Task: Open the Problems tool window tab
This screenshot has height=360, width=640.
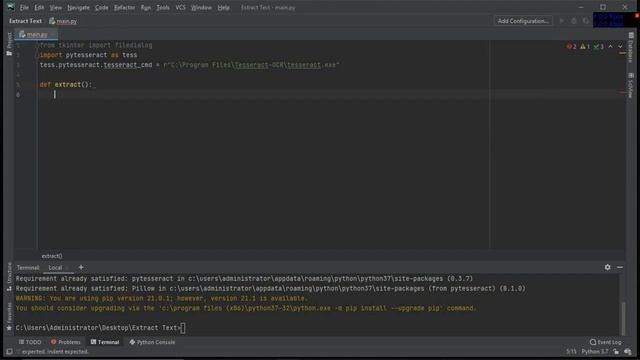Action: [65, 342]
